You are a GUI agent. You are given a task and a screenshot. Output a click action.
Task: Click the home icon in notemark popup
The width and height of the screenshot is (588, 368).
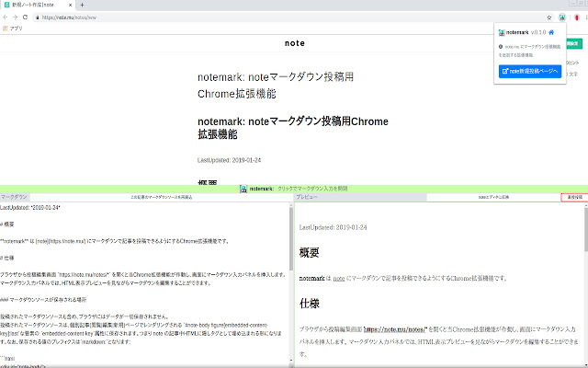(551, 32)
